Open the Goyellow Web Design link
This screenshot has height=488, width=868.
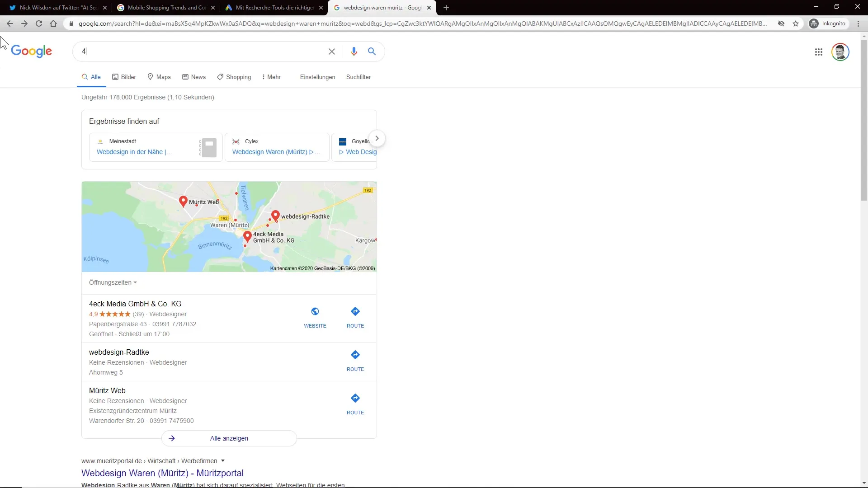[358, 152]
